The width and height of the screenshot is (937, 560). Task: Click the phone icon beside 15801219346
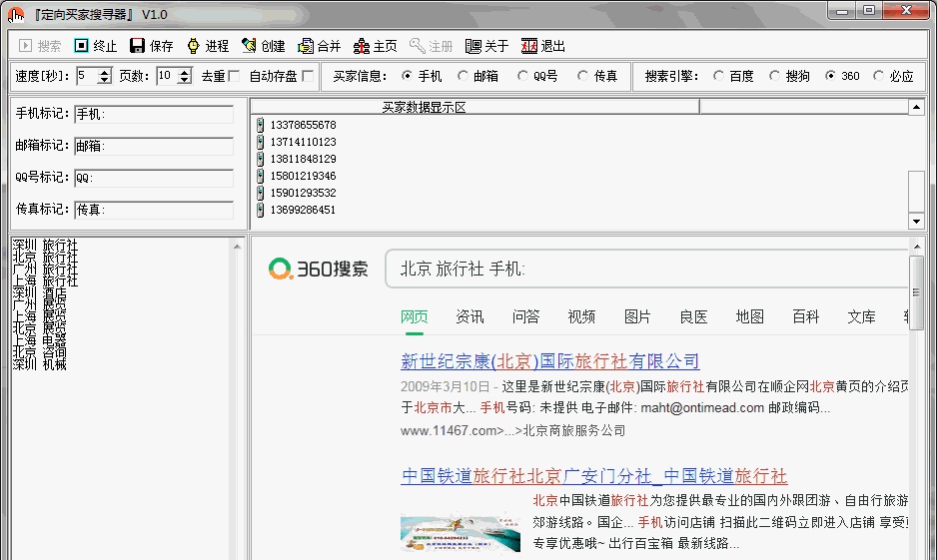click(260, 176)
